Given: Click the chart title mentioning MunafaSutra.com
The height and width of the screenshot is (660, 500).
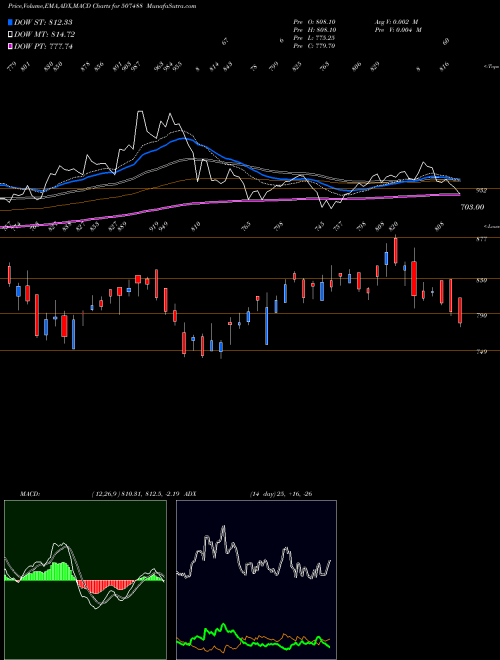Looking at the screenshot, I should point(102,6).
